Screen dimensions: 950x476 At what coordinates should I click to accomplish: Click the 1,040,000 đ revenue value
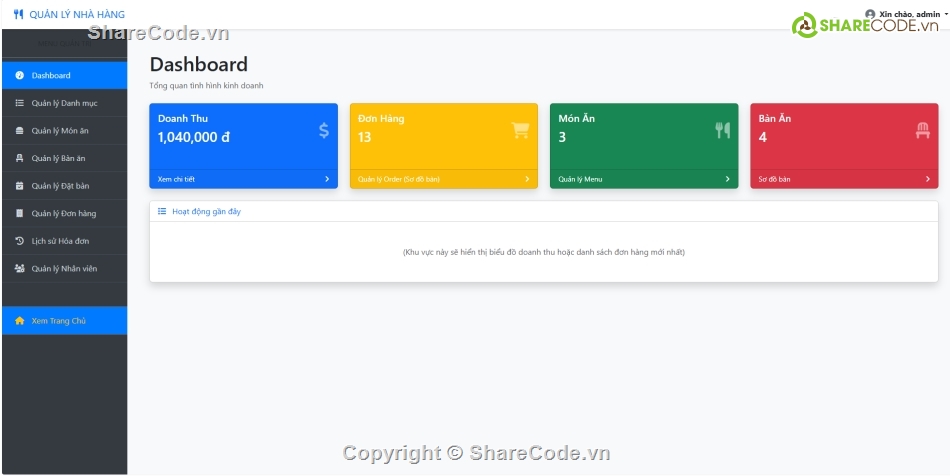tap(194, 137)
